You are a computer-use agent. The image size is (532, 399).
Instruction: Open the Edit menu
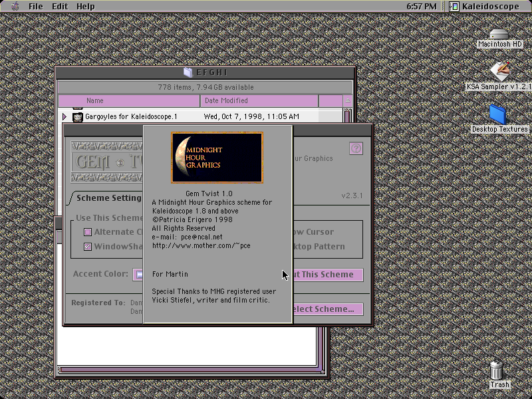[x=60, y=7]
